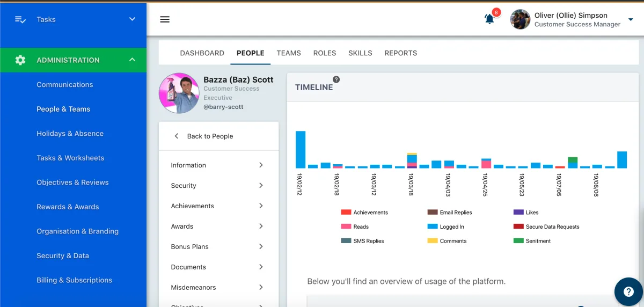Open the hamburger menu icon
The width and height of the screenshot is (644, 307).
click(165, 19)
